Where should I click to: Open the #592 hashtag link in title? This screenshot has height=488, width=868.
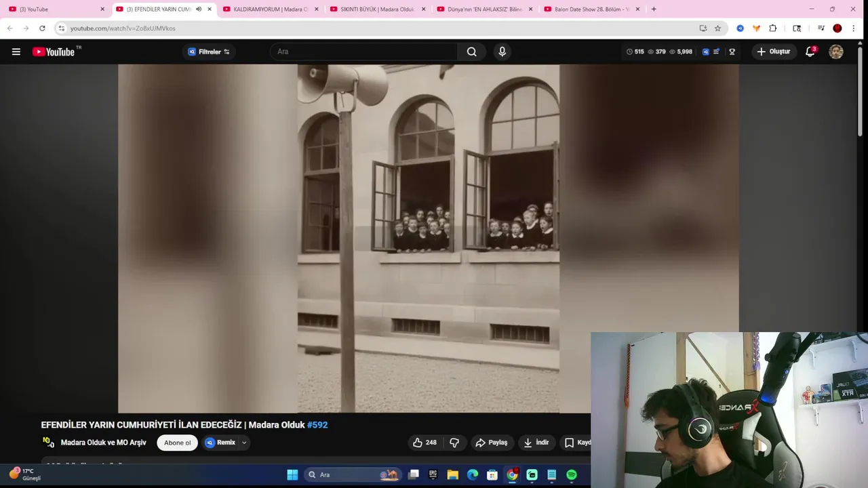click(317, 425)
